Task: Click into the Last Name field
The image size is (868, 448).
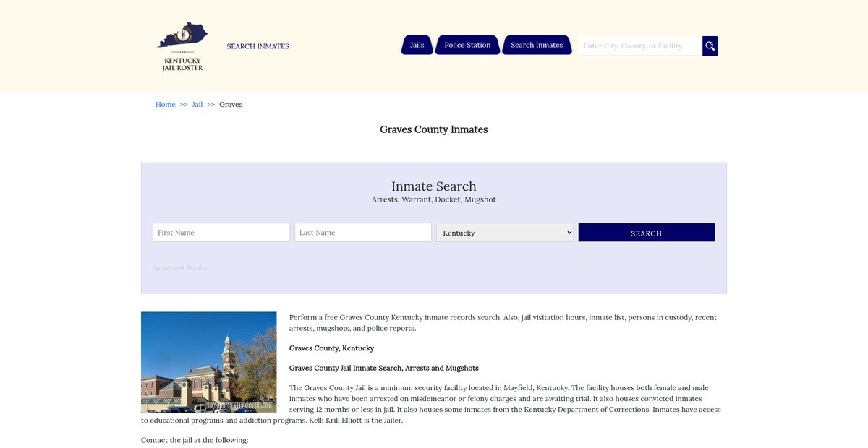Action: (x=363, y=233)
